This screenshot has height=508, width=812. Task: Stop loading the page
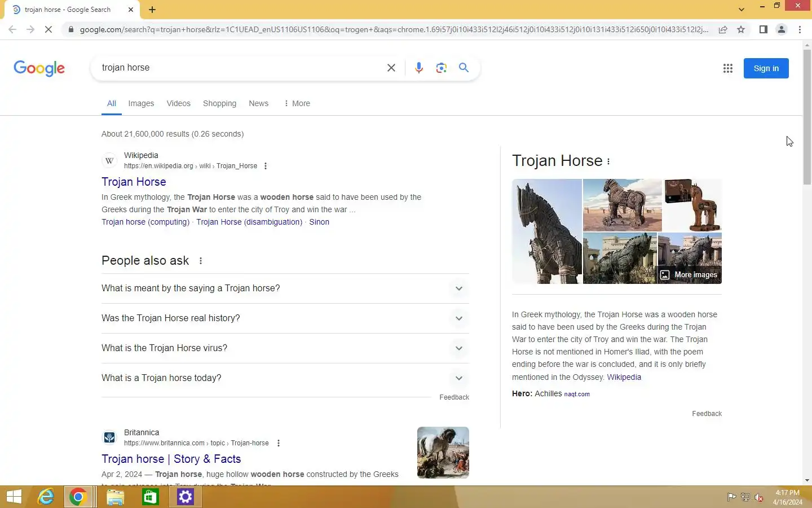click(48, 29)
